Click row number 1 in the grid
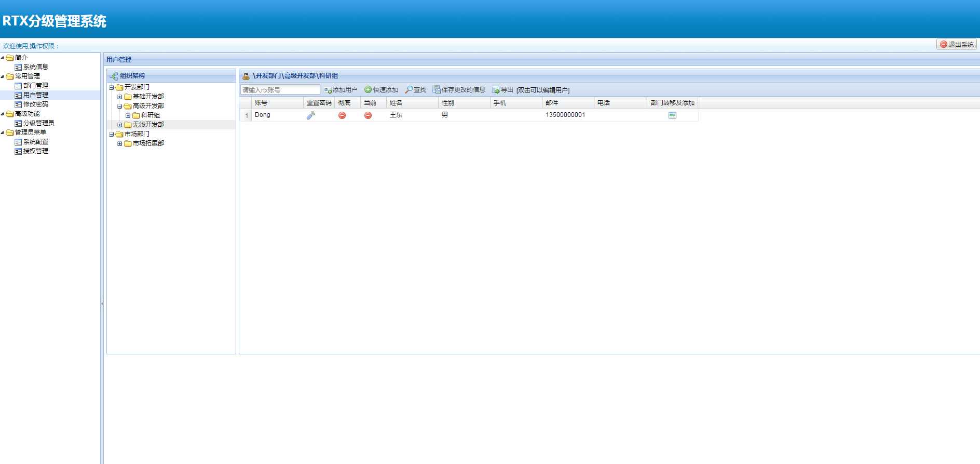 pyautogui.click(x=246, y=115)
